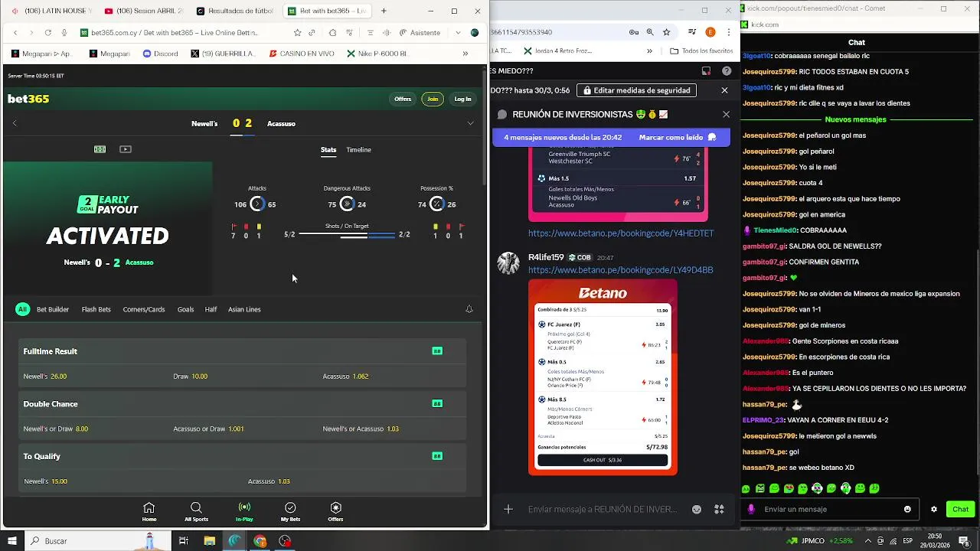This screenshot has width=980, height=551.
Task: Open Discord apps icon in message box
Action: click(x=719, y=510)
